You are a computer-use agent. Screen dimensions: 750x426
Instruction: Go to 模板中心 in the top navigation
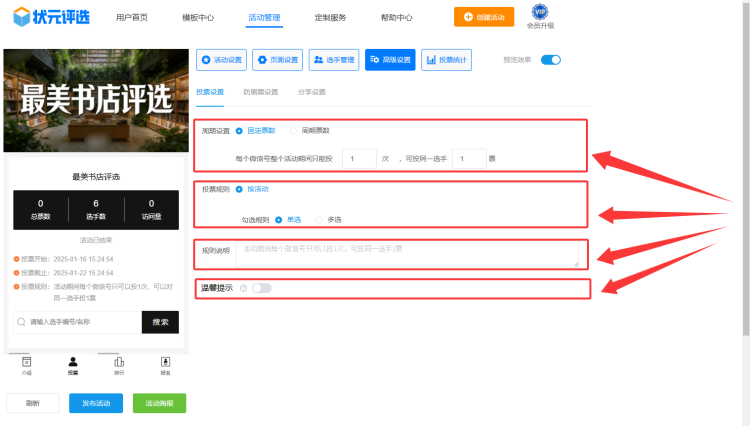pyautogui.click(x=198, y=18)
